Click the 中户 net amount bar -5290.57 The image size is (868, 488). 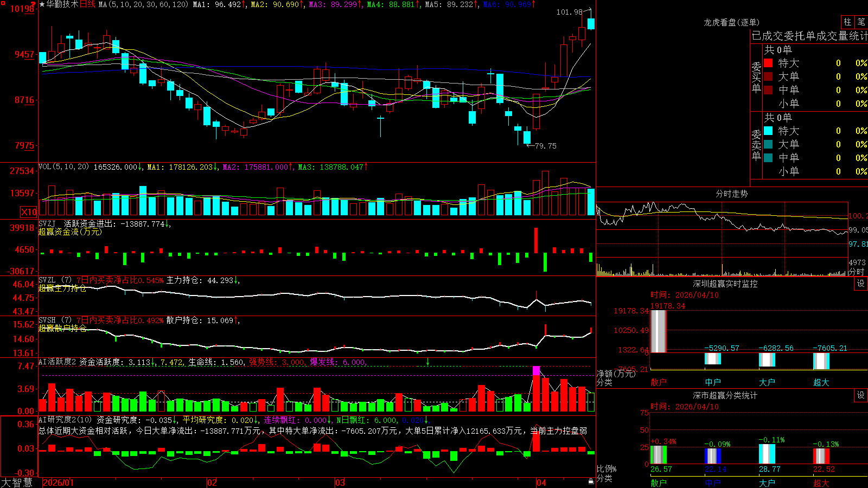712,358
